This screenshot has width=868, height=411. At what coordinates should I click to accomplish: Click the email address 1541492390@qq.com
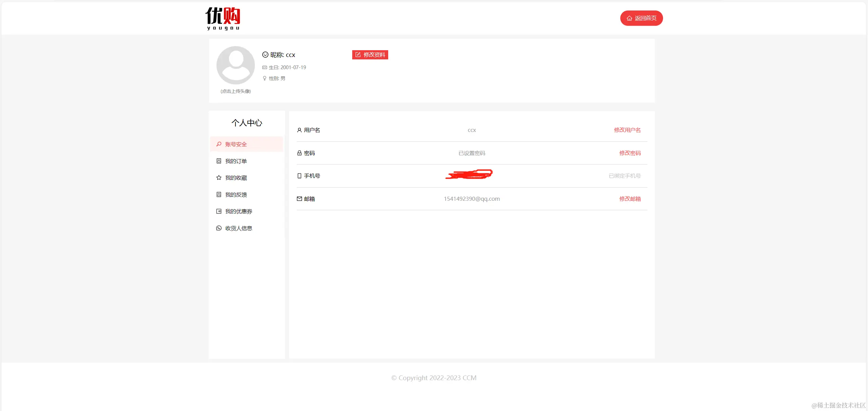pyautogui.click(x=471, y=199)
